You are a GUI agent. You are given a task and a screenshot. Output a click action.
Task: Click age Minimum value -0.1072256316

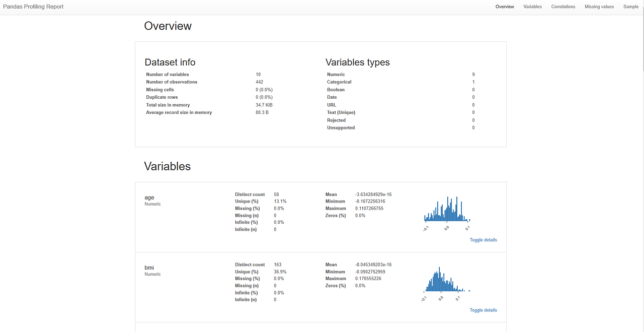(370, 201)
